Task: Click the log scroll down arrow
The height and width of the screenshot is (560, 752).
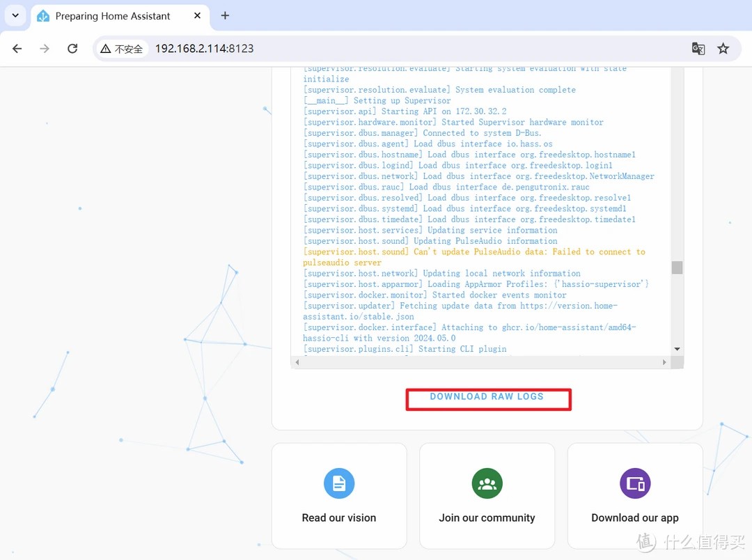Action: (677, 349)
